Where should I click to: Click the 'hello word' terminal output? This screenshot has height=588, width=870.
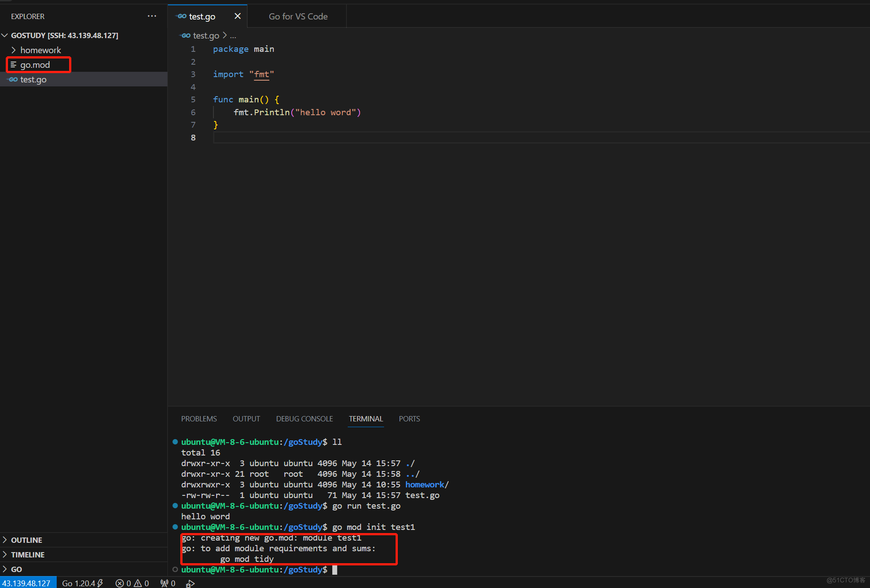[206, 517]
